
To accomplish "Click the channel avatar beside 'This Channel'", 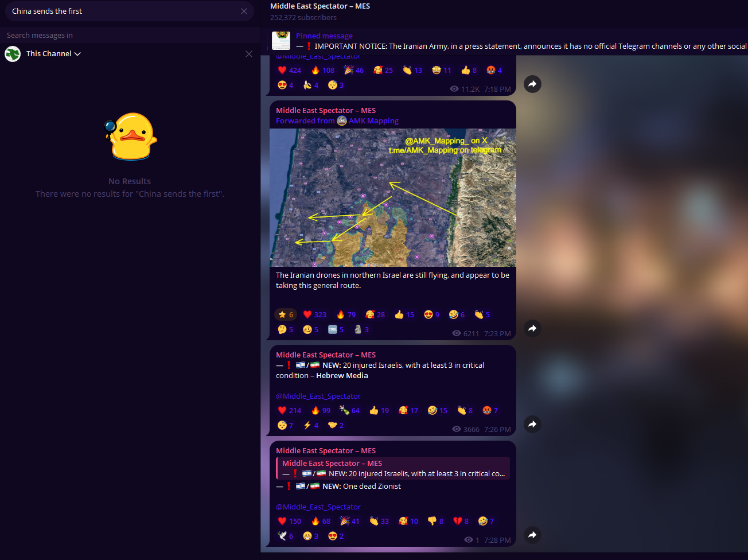I will pos(13,54).
